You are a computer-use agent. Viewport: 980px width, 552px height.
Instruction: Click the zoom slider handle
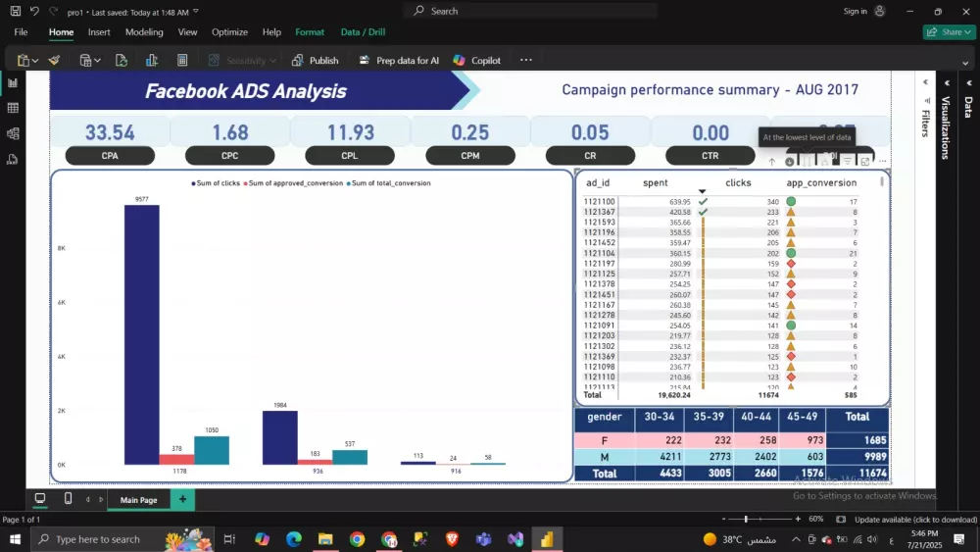[746, 519]
